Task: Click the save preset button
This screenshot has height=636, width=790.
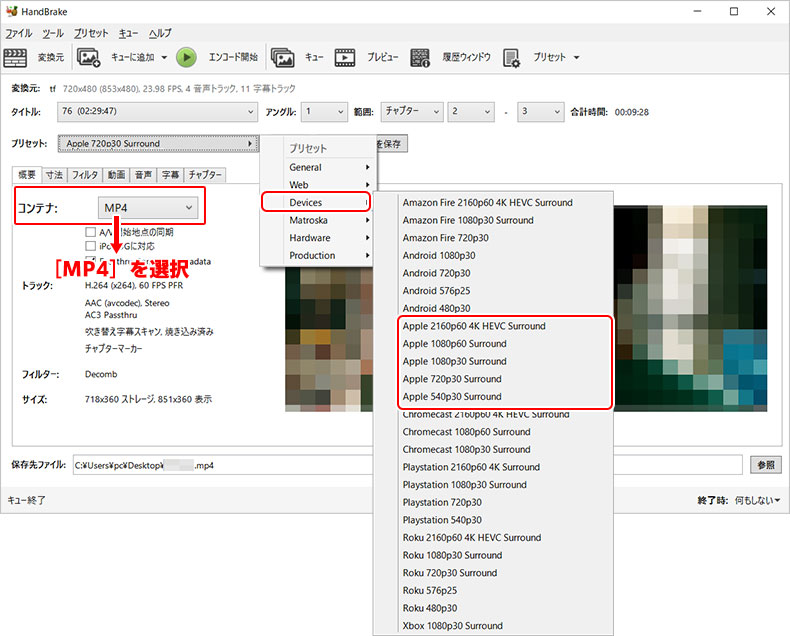Action: coord(391,144)
